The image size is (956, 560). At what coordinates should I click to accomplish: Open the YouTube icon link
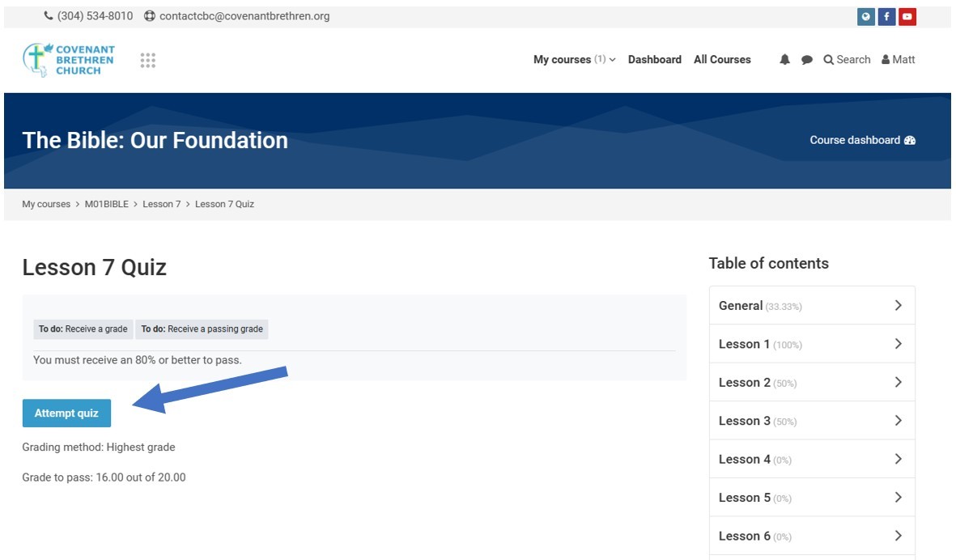tap(907, 16)
